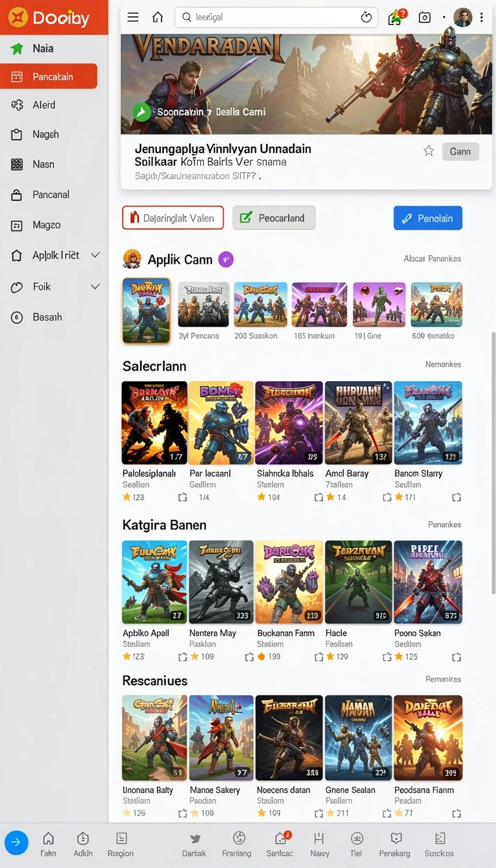Open the Palolesiplanali game card
The height and width of the screenshot is (868, 496).
coord(154,422)
